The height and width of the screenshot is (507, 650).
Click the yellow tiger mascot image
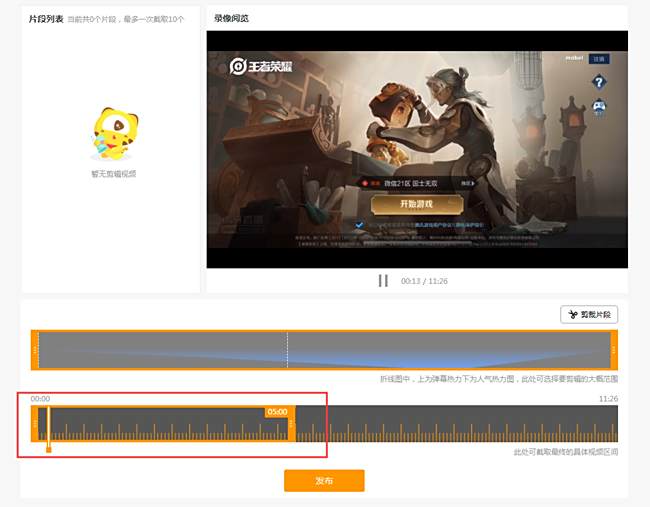click(114, 133)
